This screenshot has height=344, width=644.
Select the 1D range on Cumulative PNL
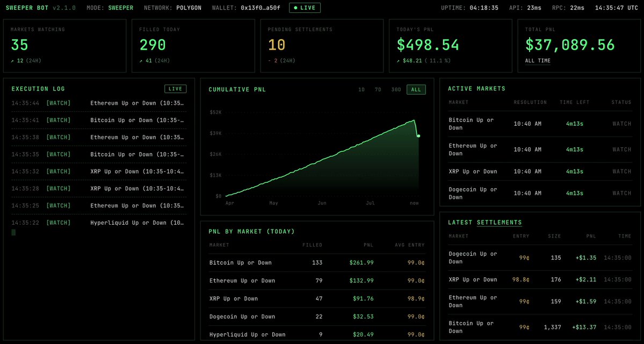coord(361,90)
